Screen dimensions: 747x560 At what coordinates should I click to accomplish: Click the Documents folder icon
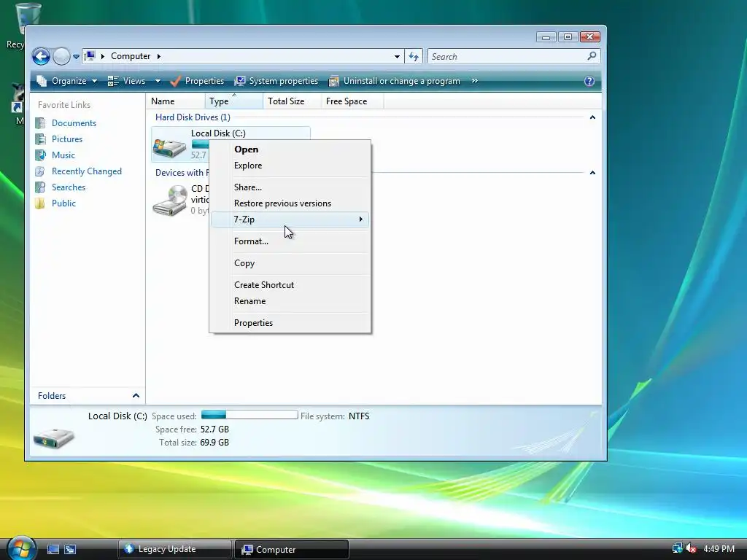[x=41, y=123]
